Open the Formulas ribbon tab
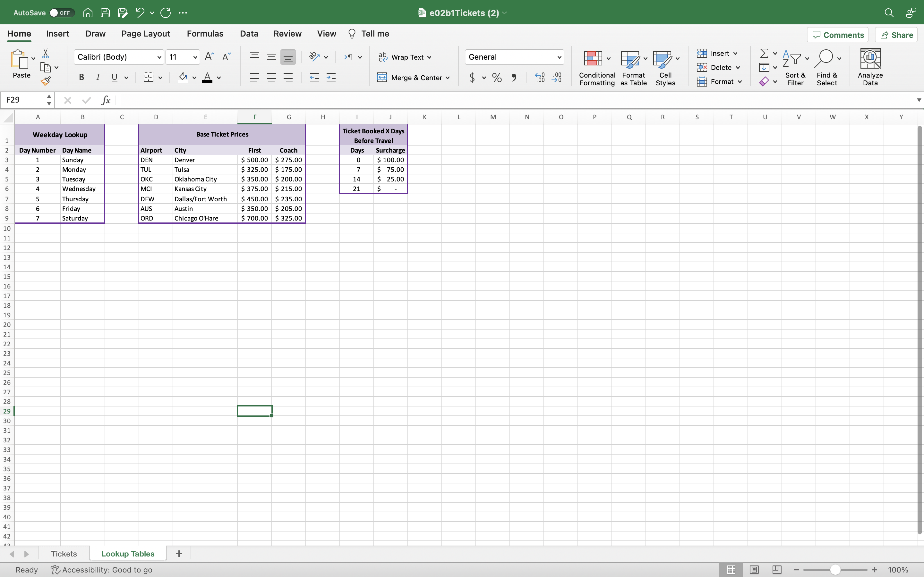This screenshot has height=577, width=924. tap(205, 34)
